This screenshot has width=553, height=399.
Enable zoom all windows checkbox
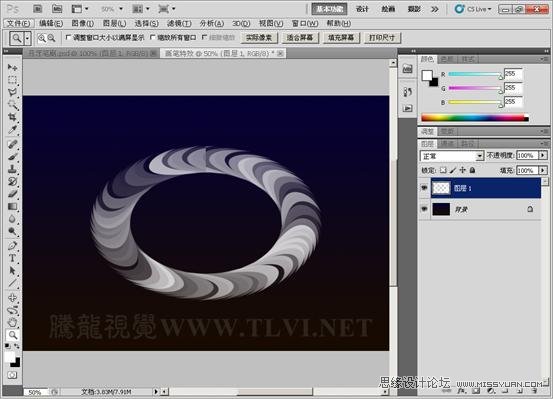[x=153, y=37]
